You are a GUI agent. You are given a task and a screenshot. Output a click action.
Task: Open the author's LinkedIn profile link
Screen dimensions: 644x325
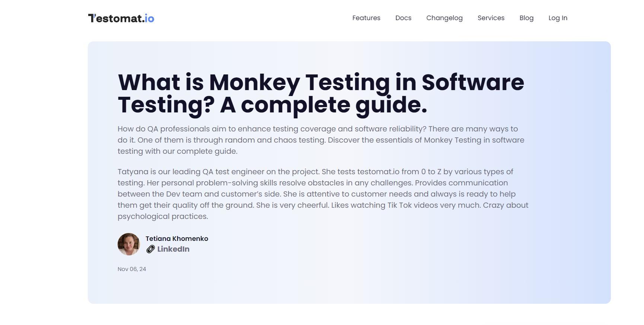[173, 249]
